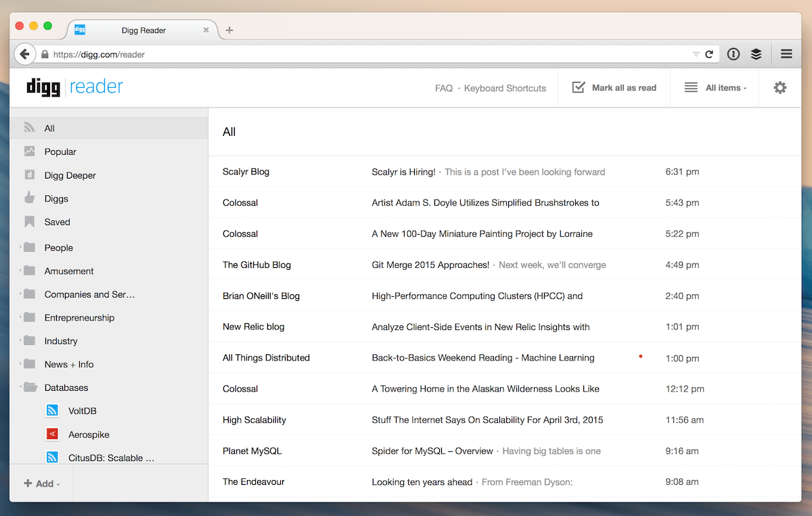Click the VoltDB feed icon
The image size is (812, 516).
pos(52,411)
